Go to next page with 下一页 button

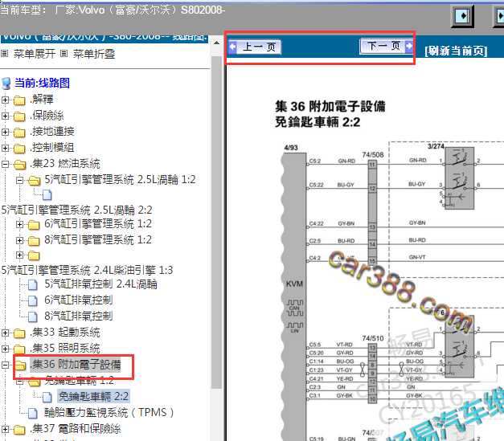[x=386, y=47]
